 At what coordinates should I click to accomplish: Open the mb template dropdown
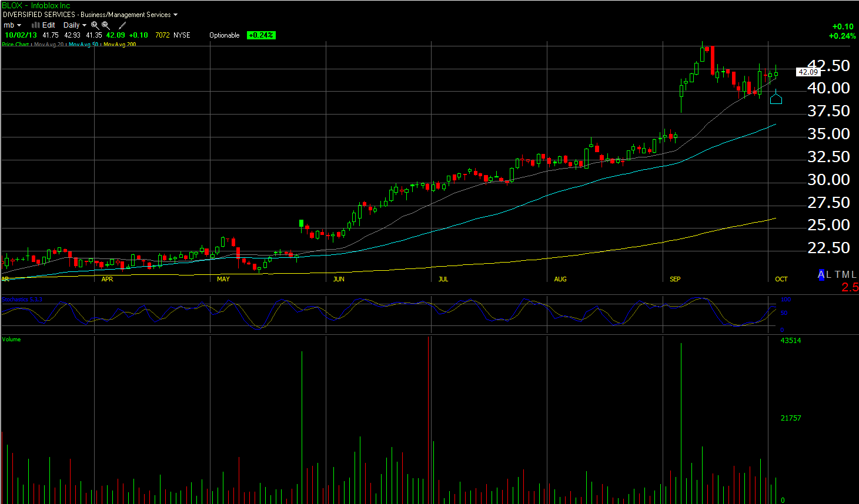tap(12, 25)
